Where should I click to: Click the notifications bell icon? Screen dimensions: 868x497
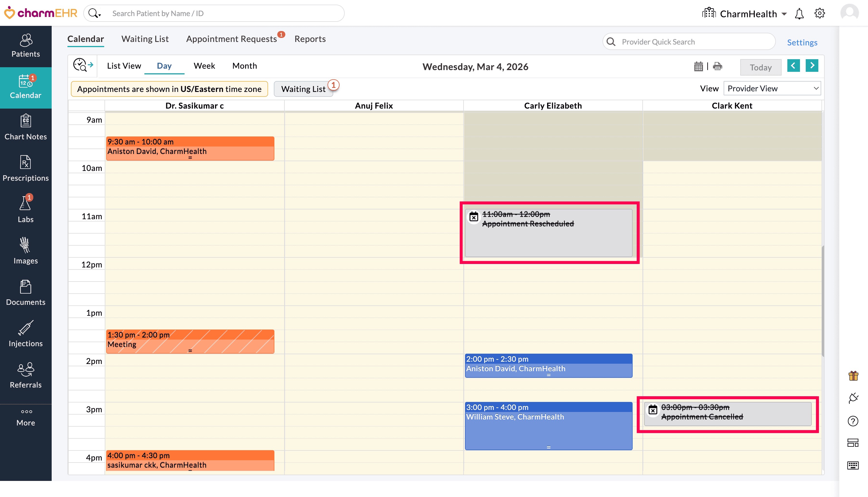[x=799, y=14]
